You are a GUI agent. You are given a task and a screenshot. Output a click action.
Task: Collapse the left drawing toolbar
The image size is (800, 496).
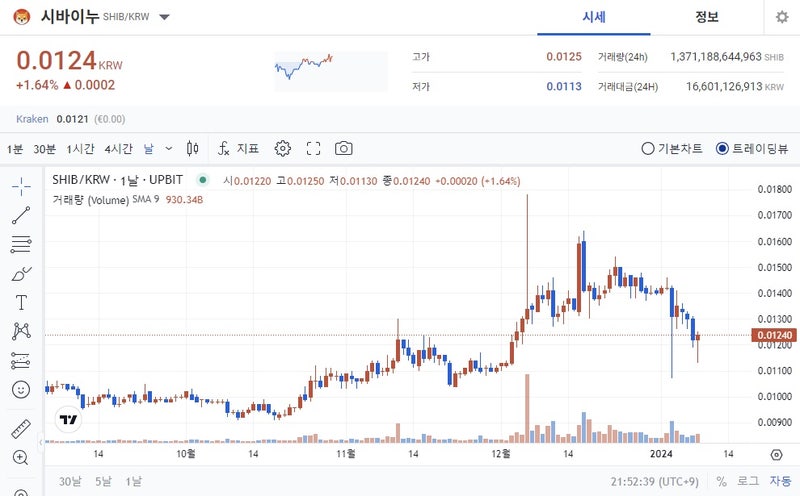click(41, 442)
